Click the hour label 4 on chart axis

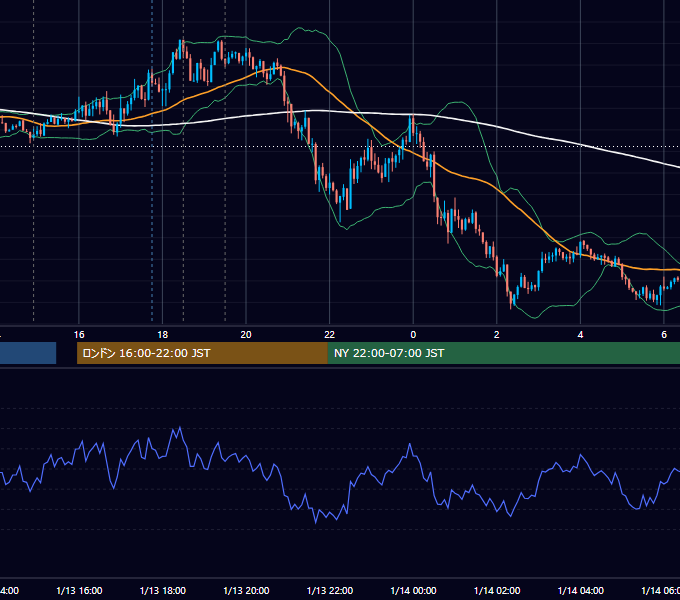click(580, 335)
